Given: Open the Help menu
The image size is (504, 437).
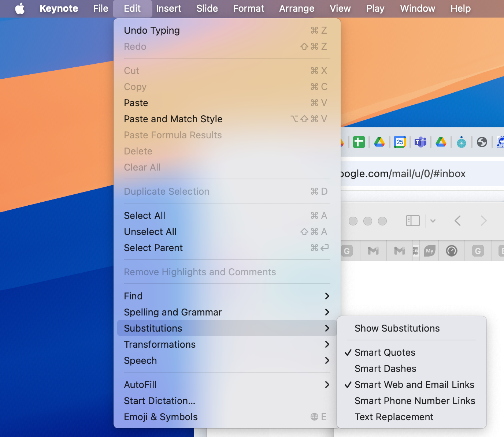Looking at the screenshot, I should click(x=460, y=8).
